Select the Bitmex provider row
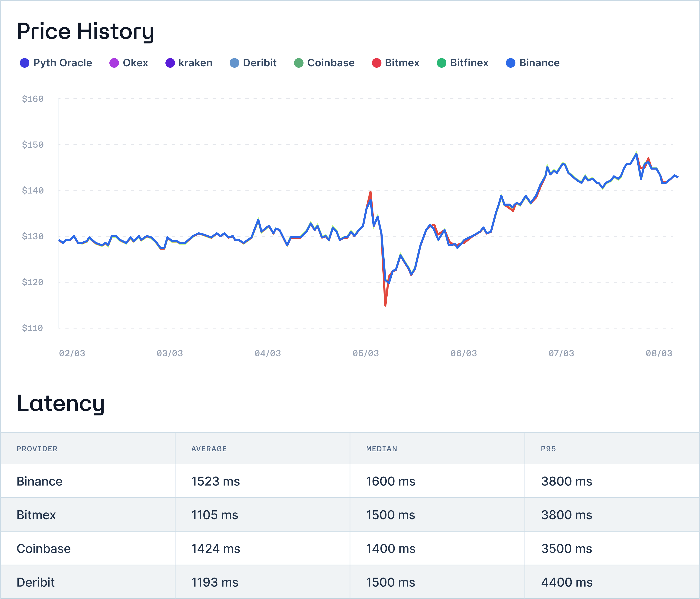 pos(36,515)
